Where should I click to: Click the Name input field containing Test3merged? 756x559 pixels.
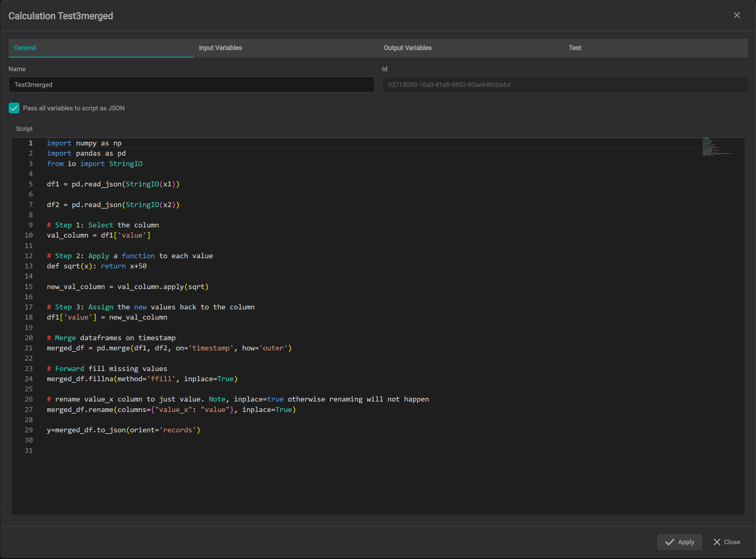(x=191, y=85)
